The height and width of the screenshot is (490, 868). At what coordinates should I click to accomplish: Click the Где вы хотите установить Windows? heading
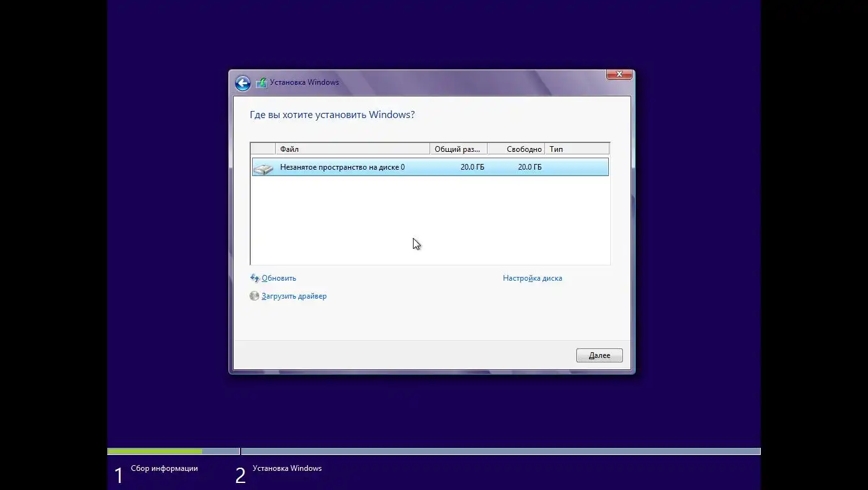(x=332, y=115)
